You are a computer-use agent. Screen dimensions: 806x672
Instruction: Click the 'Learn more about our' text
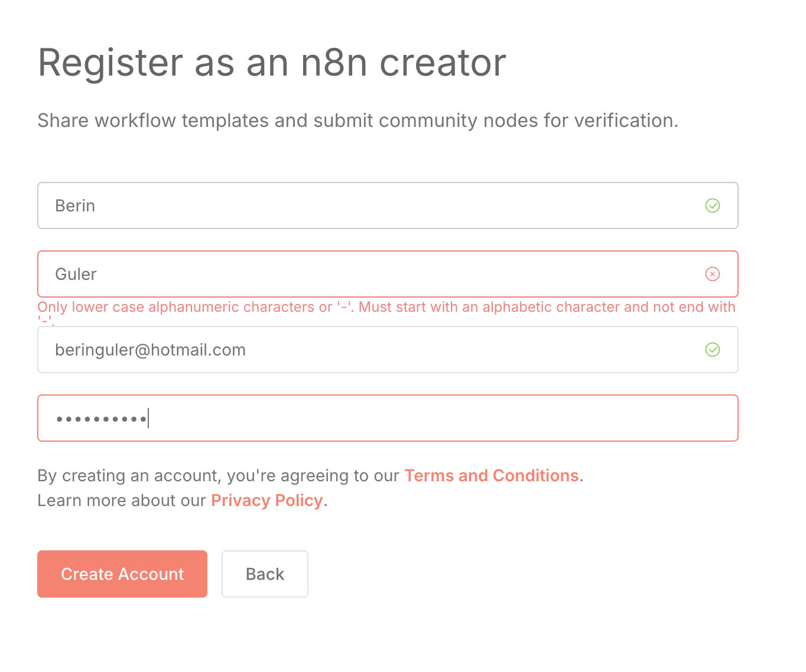(x=122, y=500)
